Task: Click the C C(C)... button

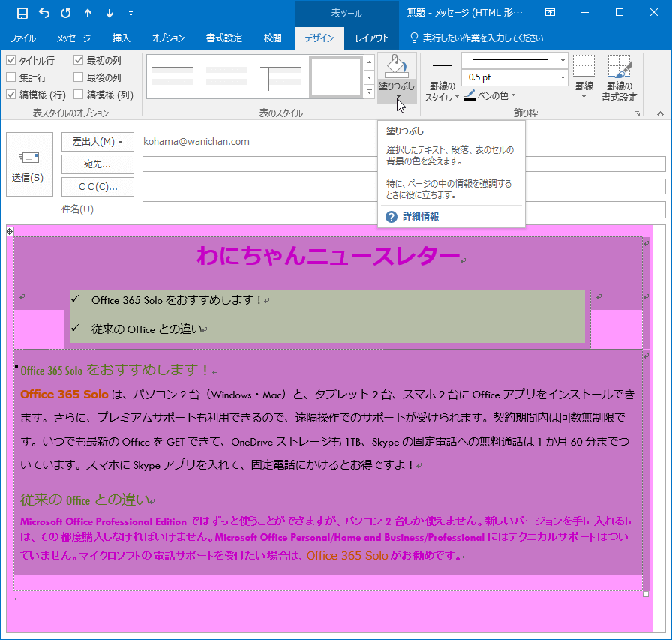Action: 97,187
